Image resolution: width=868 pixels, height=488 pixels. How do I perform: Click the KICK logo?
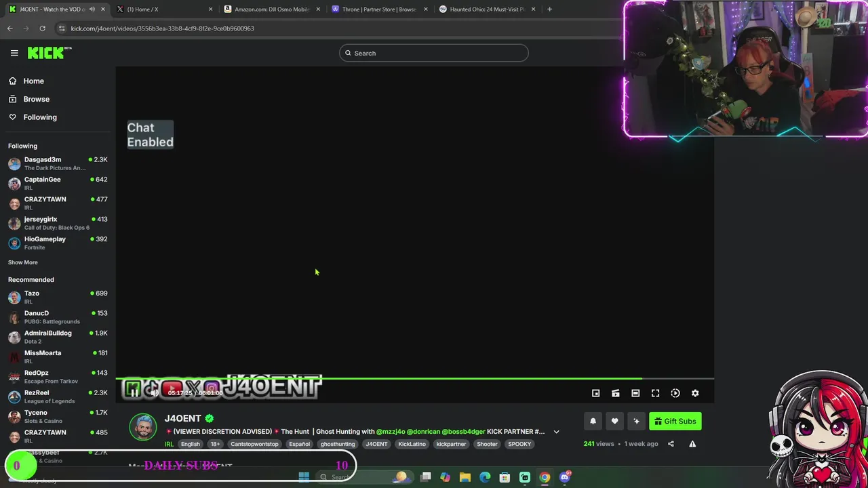(x=50, y=53)
